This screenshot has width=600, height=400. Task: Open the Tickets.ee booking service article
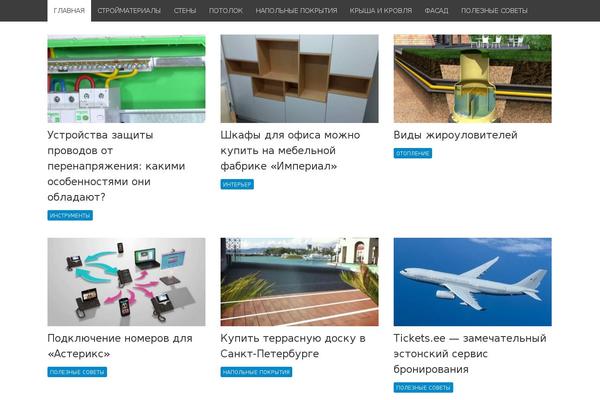470,354
